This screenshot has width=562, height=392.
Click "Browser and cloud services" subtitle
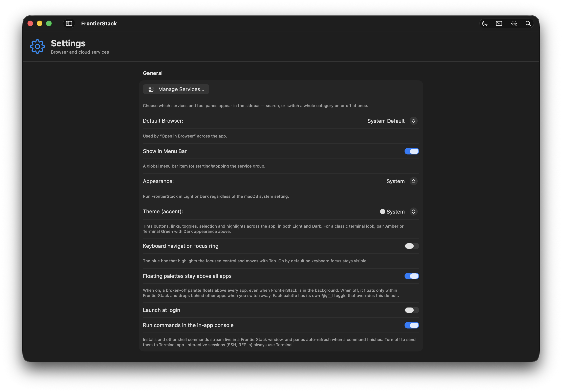click(80, 52)
